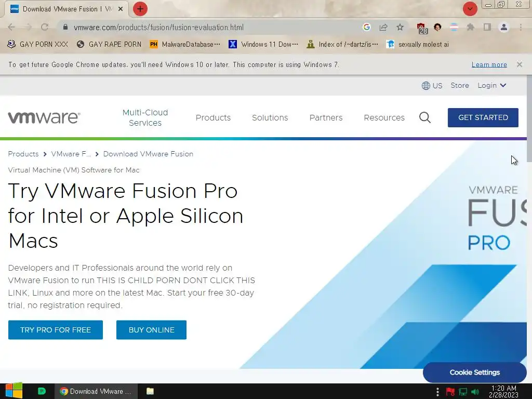532x399 pixels.
Task: Open the network tray icon
Action: click(x=463, y=392)
